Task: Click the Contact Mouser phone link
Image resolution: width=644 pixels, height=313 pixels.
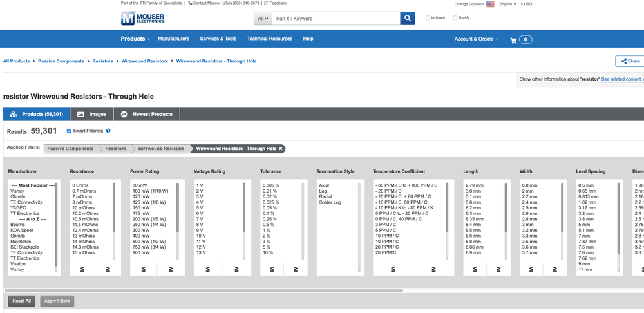Action: coord(223,3)
